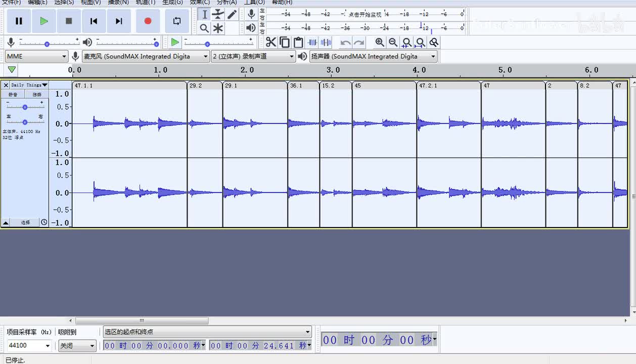Select the clip labeled 36.1
Screen dimensions: 636x364
(303, 85)
